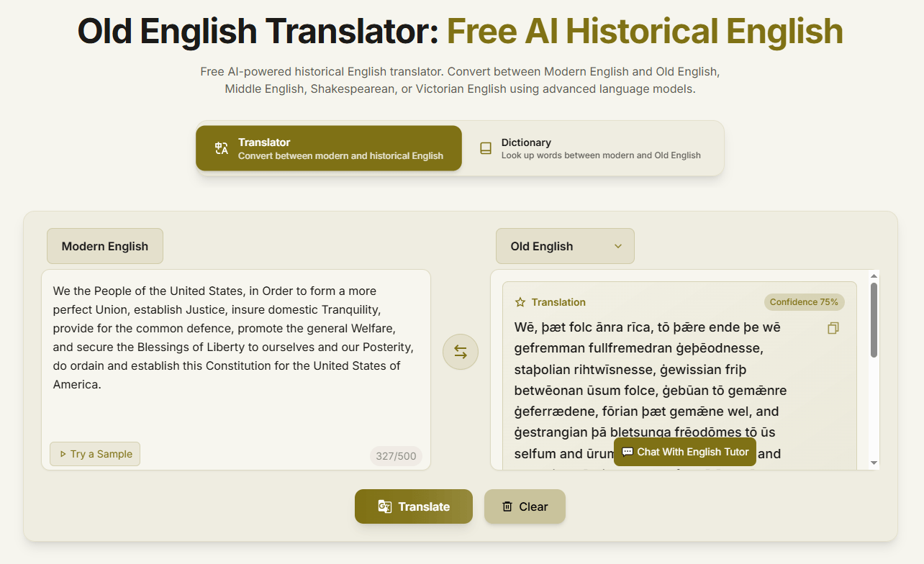
Task: Click the Dictionary book icon
Action: click(486, 148)
